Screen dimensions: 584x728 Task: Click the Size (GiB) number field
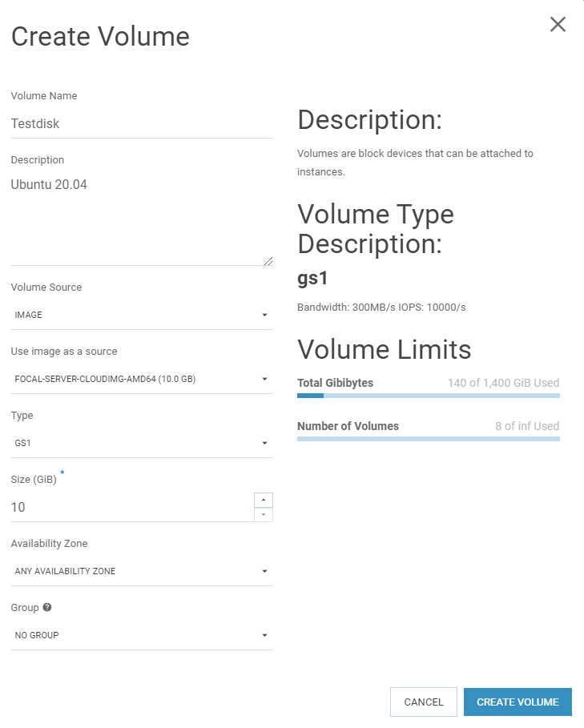point(132,507)
